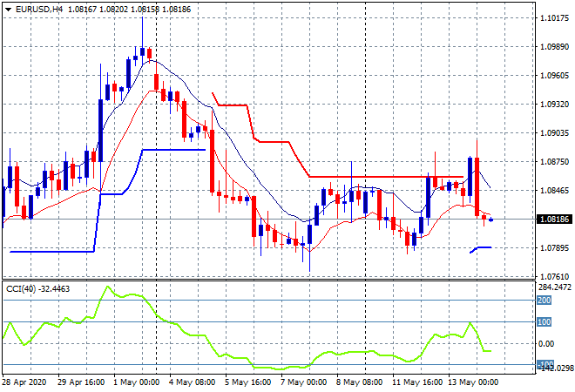Click the price scale value 1.09605
575x392 pixels.
pos(555,76)
